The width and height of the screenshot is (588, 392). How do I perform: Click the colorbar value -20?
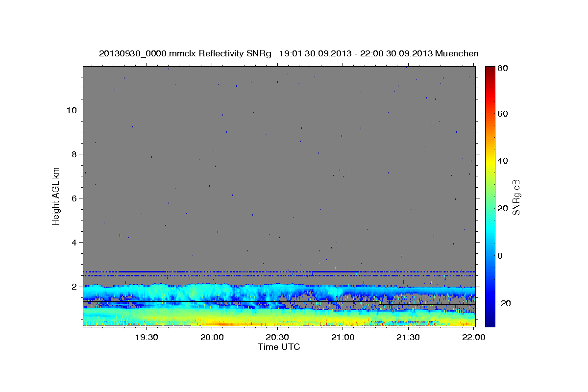[x=504, y=303]
